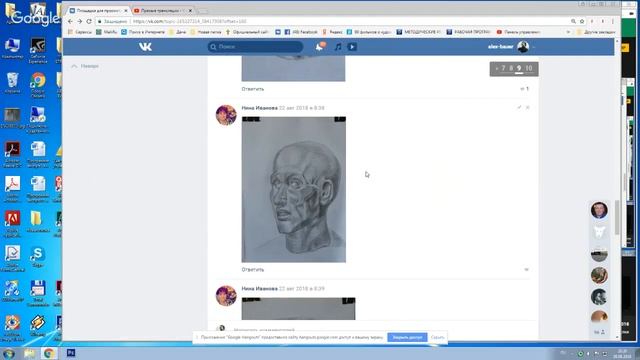Click Ответить under top cropped image
Viewport: 640px width, 360px height.
[253, 89]
